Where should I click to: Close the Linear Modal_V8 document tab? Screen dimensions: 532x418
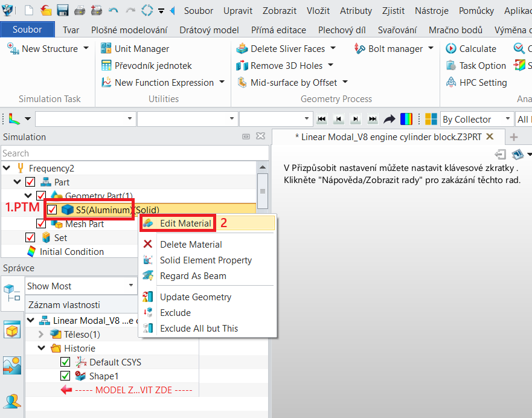pos(490,137)
